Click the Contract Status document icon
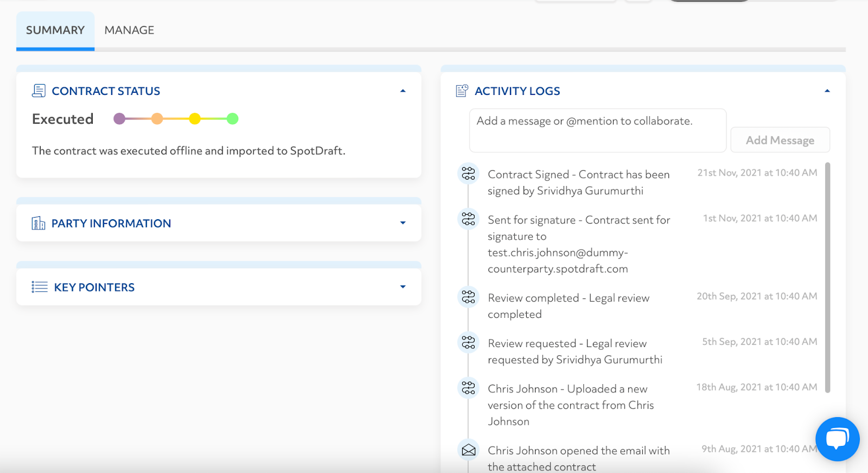Viewport: 868px width, 473px height. click(39, 91)
